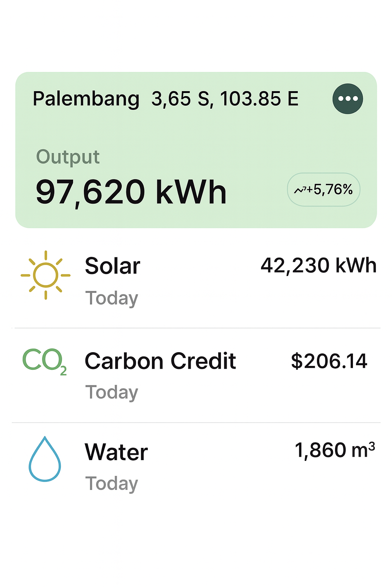Screen dimensions: 392x588
Task: Click the Output label
Action: (x=68, y=157)
